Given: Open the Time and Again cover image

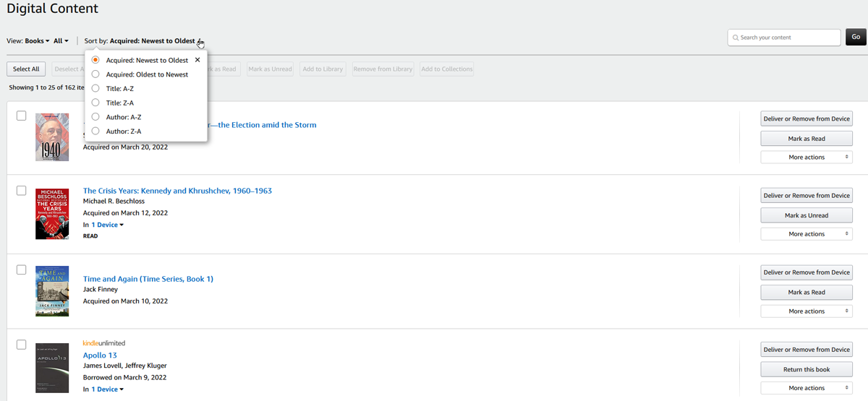Looking at the screenshot, I should (52, 291).
